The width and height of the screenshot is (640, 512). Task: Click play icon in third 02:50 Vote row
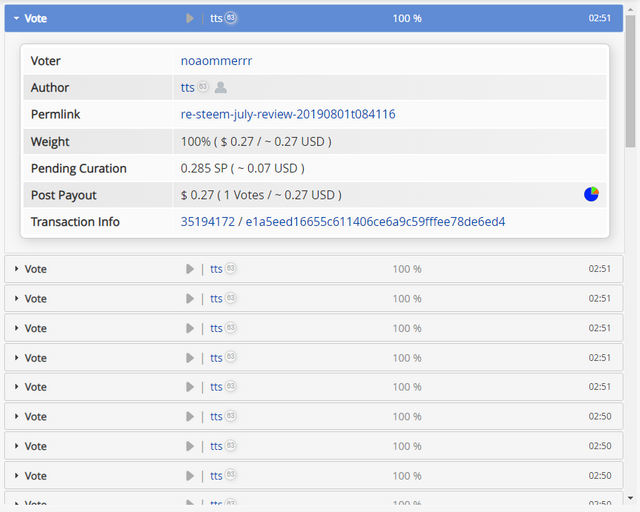click(190, 476)
